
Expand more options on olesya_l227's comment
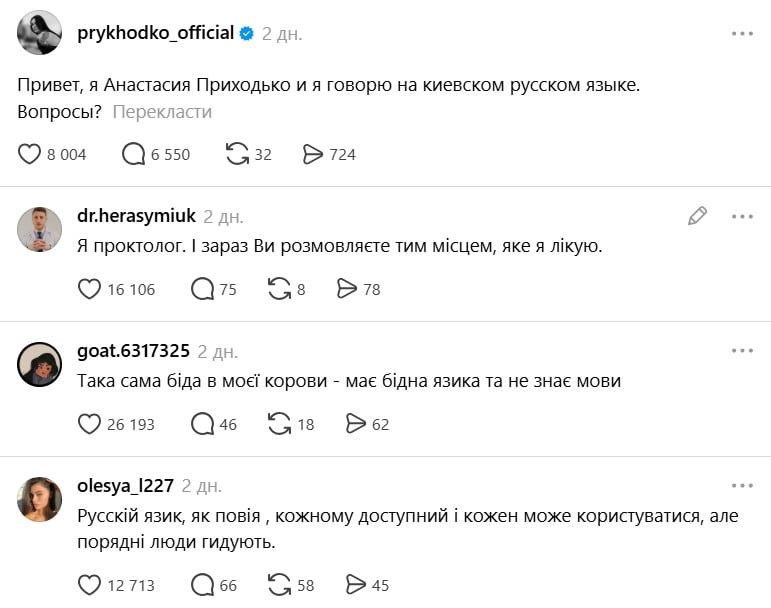pyautogui.click(x=741, y=486)
